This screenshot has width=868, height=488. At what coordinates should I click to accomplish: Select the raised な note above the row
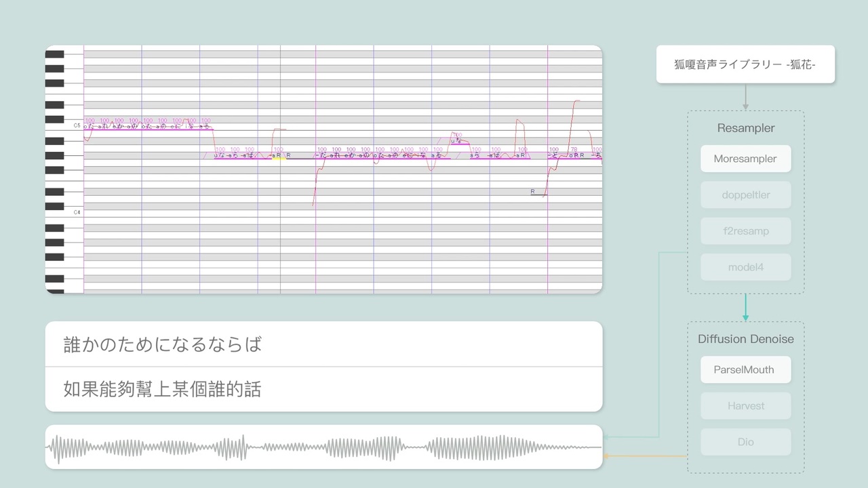460,143
